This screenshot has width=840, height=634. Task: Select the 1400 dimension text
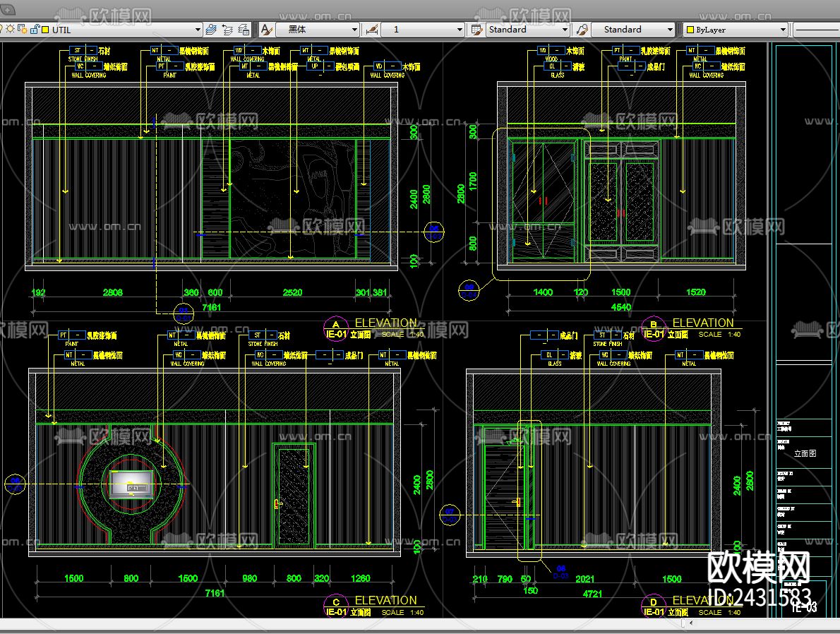543,292
